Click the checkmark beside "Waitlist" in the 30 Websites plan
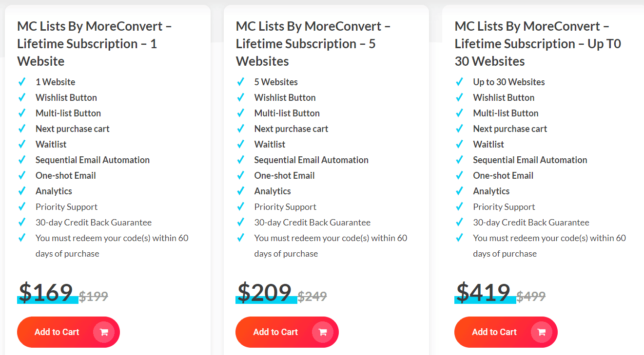The height and width of the screenshot is (355, 644). [459, 144]
